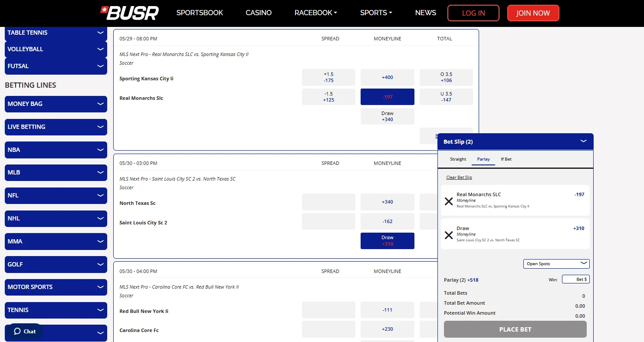Open the Chat bubble
This screenshot has height=342, width=644.
pos(24,331)
